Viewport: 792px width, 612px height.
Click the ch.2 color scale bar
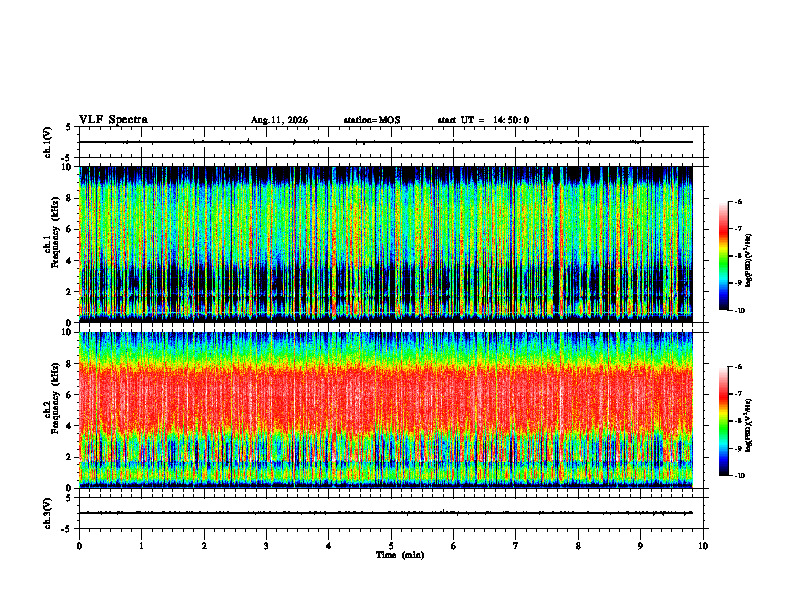click(x=723, y=421)
